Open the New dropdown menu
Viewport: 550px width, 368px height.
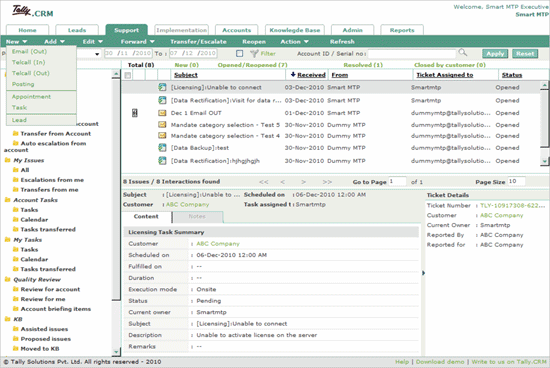tap(16, 41)
